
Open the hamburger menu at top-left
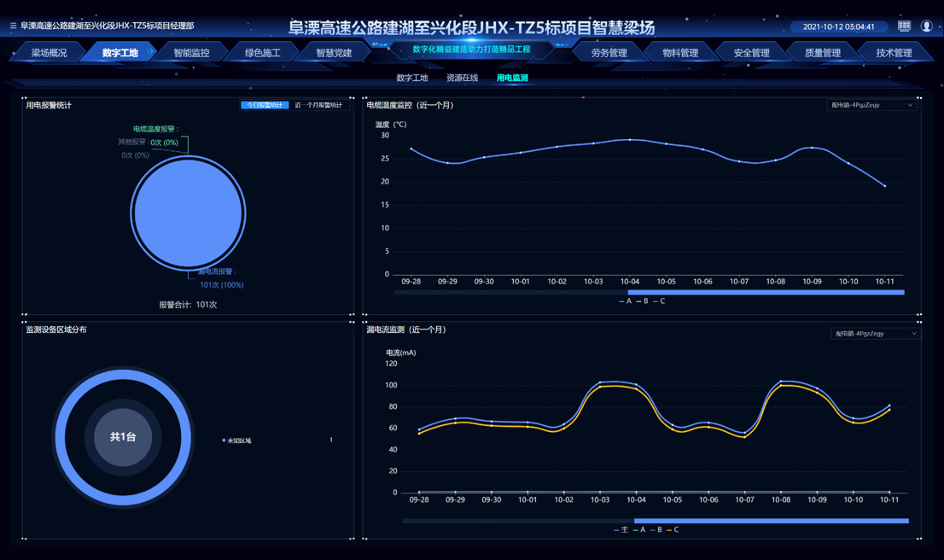pyautogui.click(x=13, y=26)
